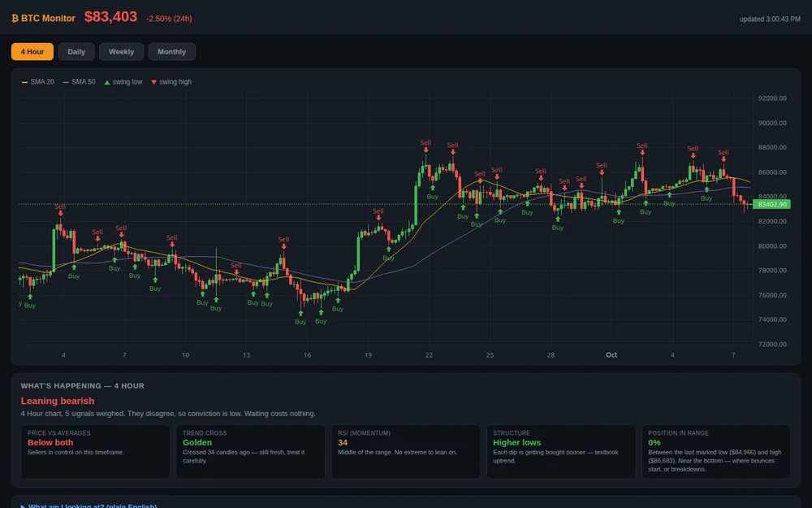Viewport: 812px width, 508px height.
Task: Click the $83,403 price in the header
Action: pyautogui.click(x=110, y=17)
